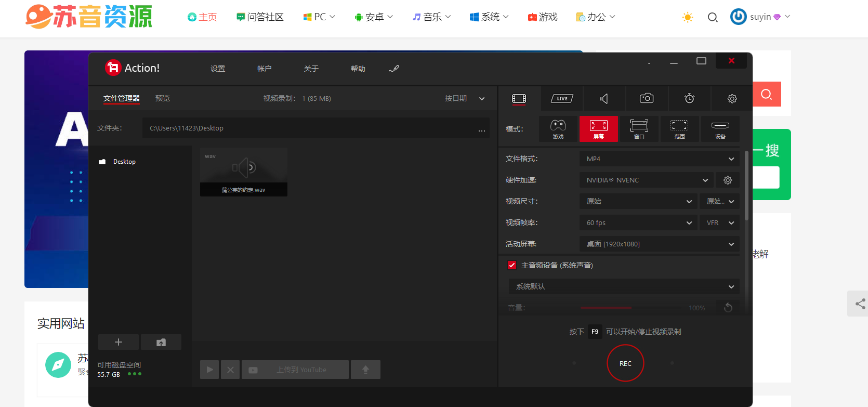Open the Settings menu in Action!
Image resolution: width=868 pixels, height=407 pixels.
(x=218, y=69)
